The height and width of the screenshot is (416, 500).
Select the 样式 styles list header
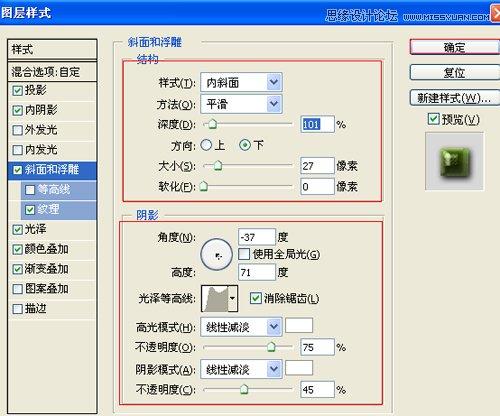(52, 49)
